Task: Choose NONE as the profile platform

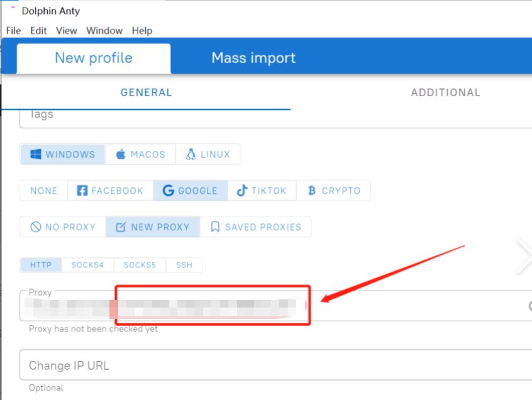Action: (x=44, y=191)
